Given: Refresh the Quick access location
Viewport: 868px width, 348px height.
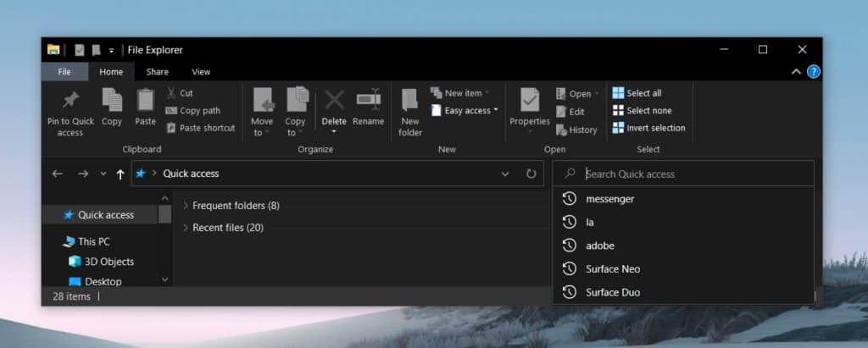Looking at the screenshot, I should pyautogui.click(x=531, y=174).
